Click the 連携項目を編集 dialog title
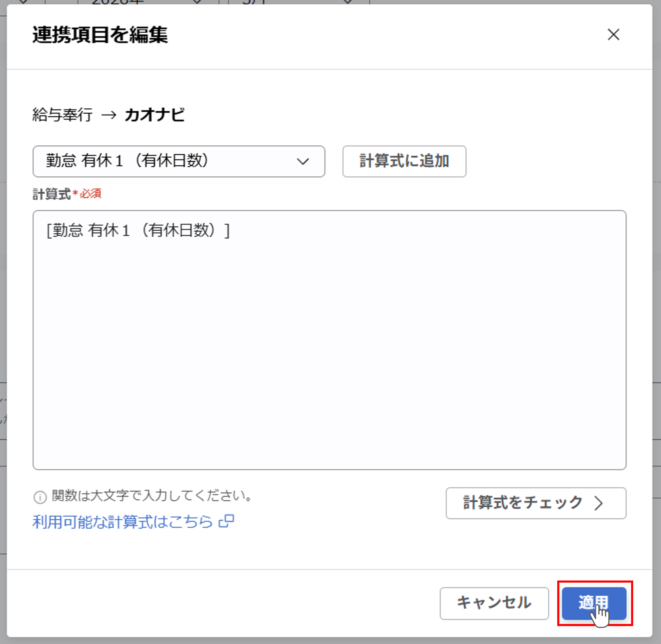 [100, 35]
